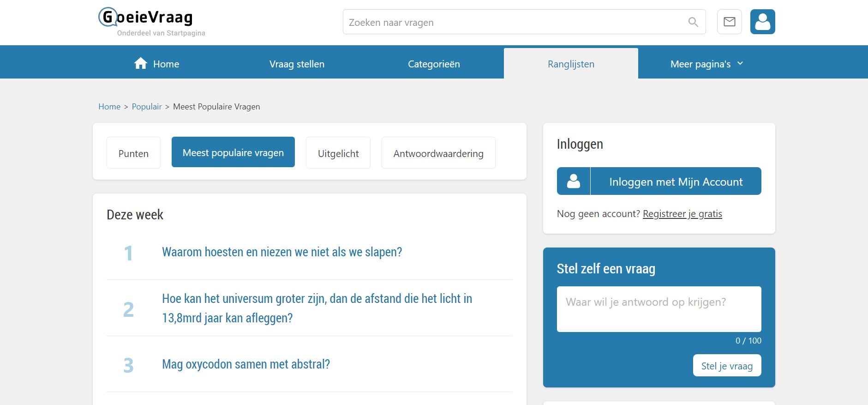Select the Meest populaire vragen tab
This screenshot has height=405, width=868.
pos(233,152)
